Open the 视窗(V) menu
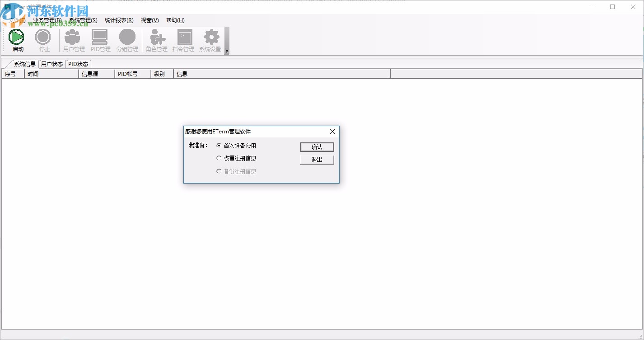Image resolution: width=644 pixels, height=340 pixels. click(x=149, y=20)
